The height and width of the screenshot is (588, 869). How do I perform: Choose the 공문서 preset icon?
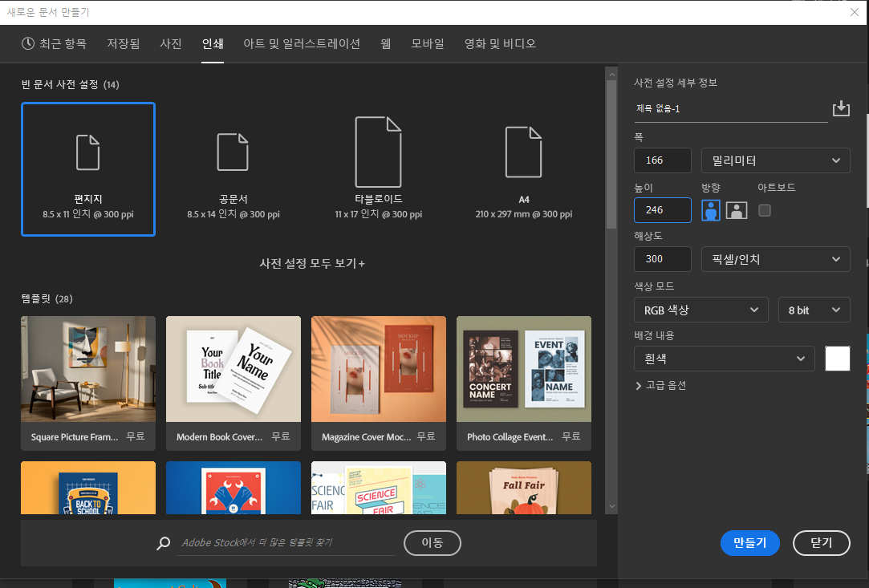tap(233, 152)
